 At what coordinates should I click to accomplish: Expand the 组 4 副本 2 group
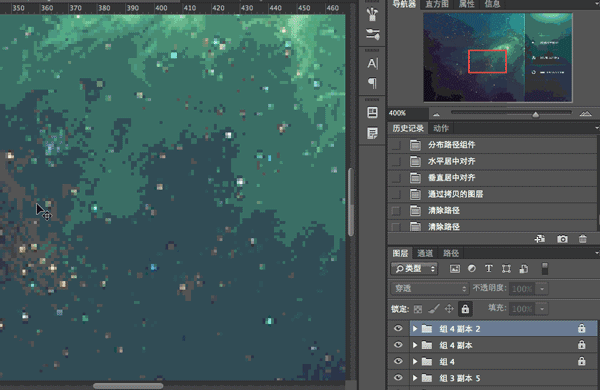pos(415,329)
